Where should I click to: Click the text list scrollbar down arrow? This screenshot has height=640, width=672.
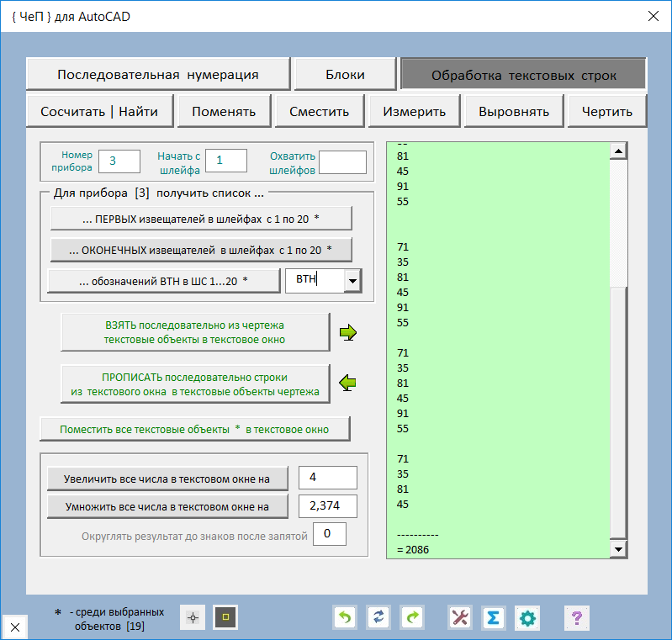tap(619, 549)
